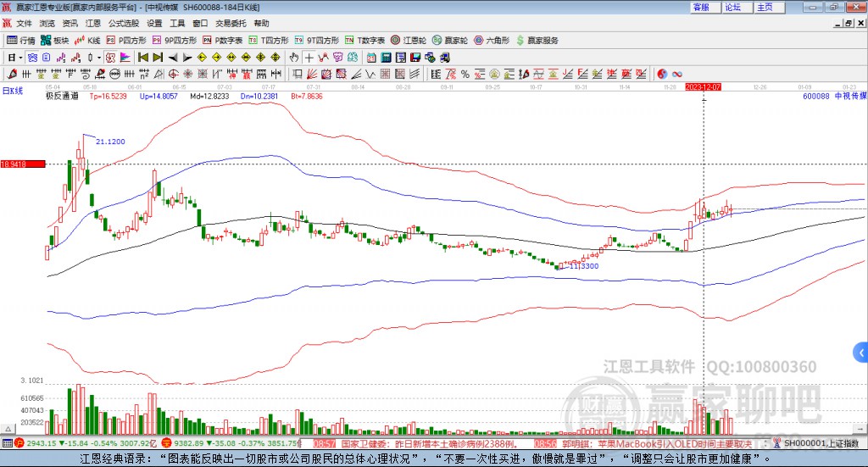The image size is (868, 467).
Task: Click the 六角形 hexagon tool icon
Action: 479,41
